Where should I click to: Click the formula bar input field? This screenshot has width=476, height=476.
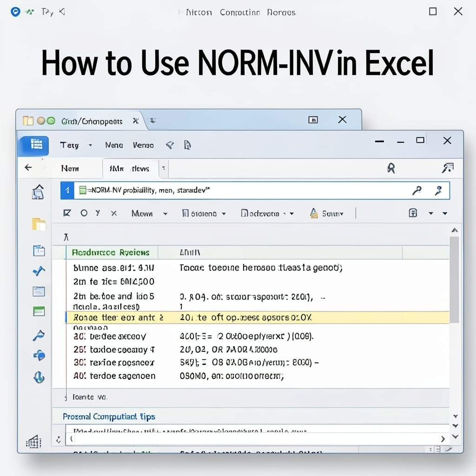click(255, 191)
